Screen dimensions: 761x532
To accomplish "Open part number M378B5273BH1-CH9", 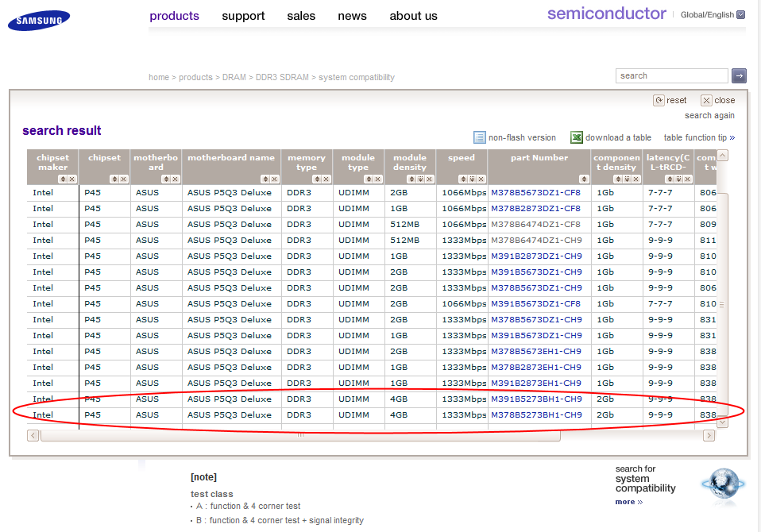I will click(x=536, y=415).
